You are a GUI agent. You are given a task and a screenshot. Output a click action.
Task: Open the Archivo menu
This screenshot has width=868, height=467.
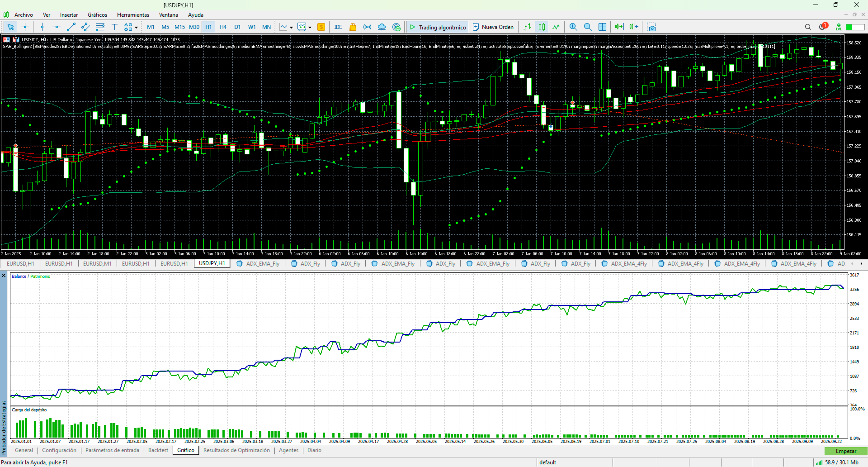tap(24, 15)
